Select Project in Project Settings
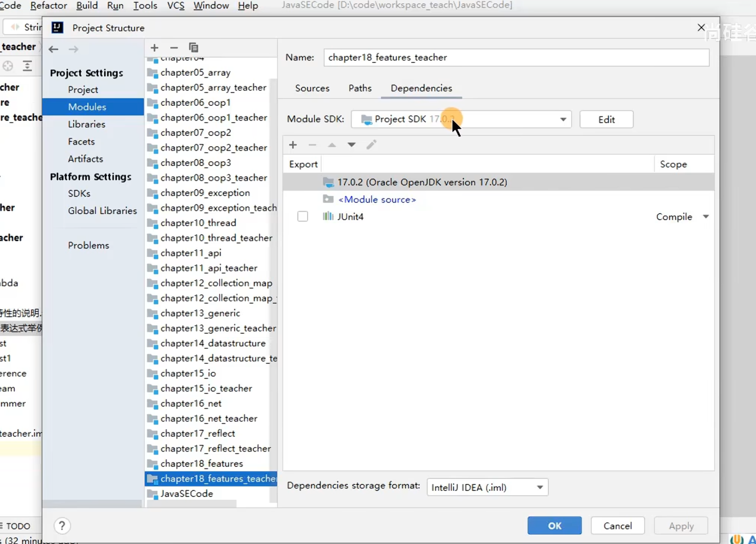756x544 pixels. [x=83, y=89]
